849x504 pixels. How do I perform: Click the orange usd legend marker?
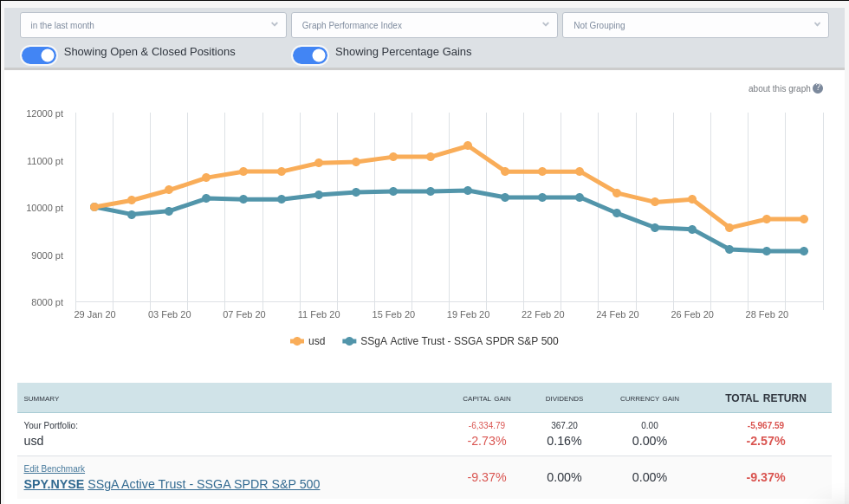[297, 341]
